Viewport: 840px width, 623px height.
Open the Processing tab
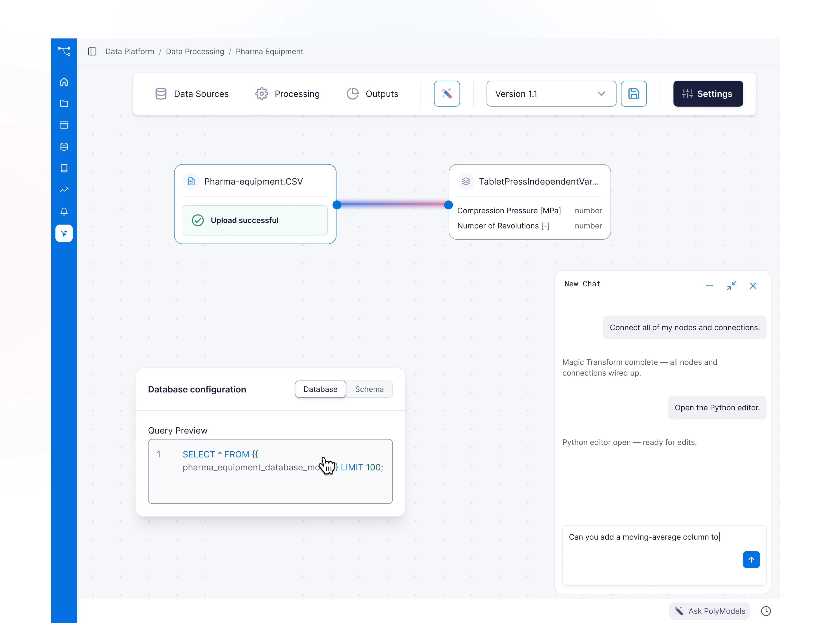coord(287,94)
